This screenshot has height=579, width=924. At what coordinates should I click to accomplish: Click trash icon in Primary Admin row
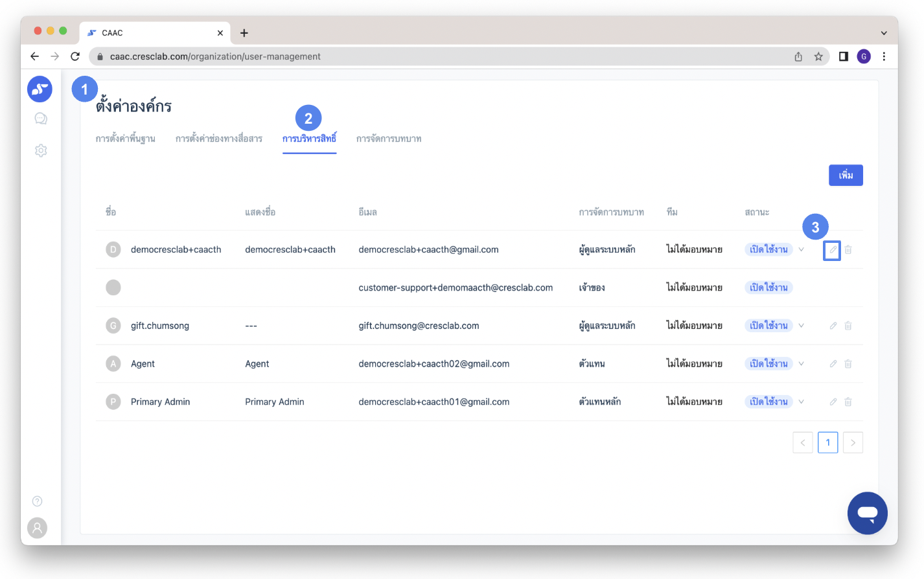click(x=848, y=402)
